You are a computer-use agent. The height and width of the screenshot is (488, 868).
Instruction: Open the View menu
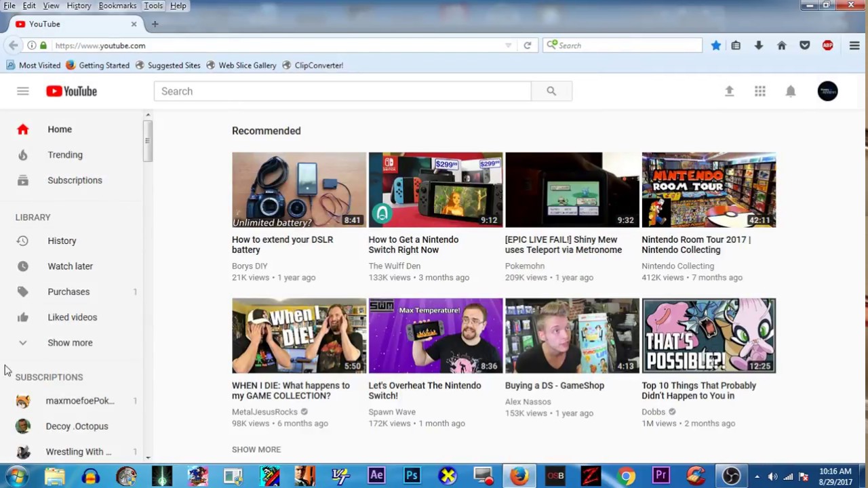coord(51,5)
